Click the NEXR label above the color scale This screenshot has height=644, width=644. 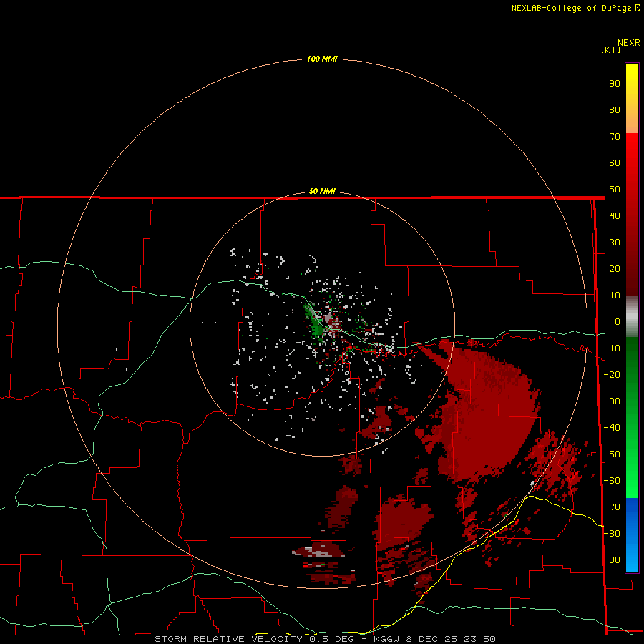(x=629, y=43)
